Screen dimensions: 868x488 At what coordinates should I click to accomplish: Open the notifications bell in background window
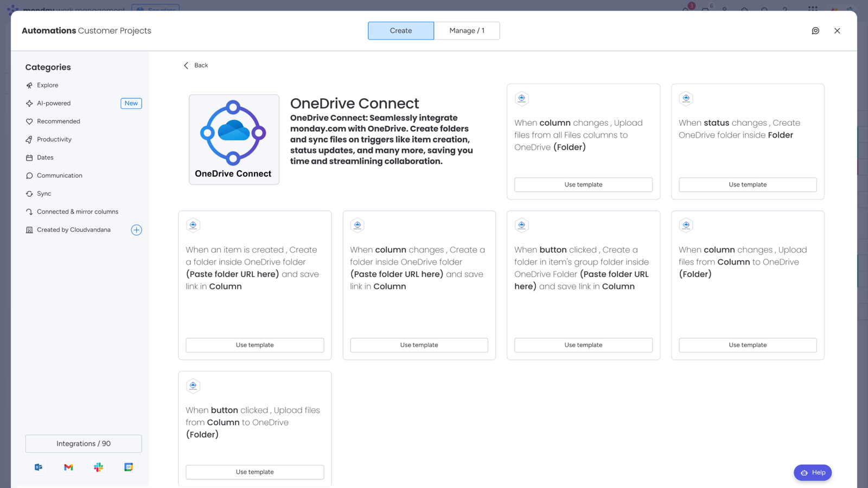click(686, 9)
